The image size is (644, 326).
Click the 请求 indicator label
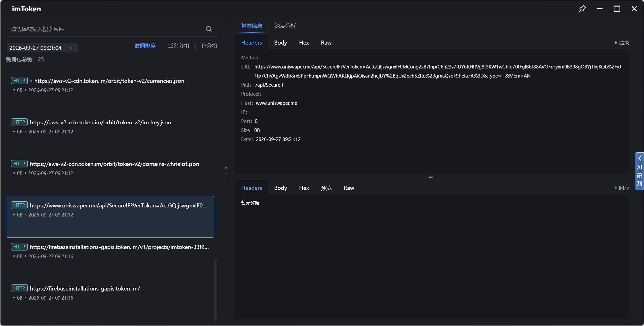coord(622,43)
